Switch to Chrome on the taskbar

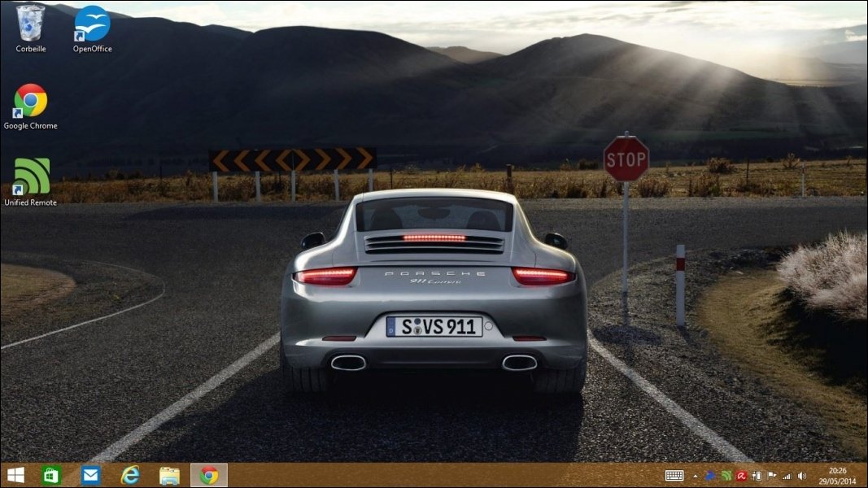click(x=209, y=475)
